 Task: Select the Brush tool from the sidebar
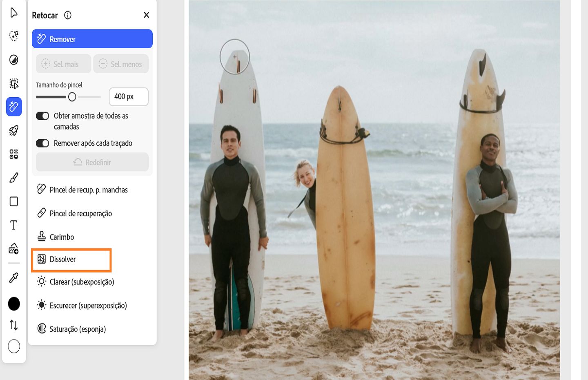pos(13,177)
